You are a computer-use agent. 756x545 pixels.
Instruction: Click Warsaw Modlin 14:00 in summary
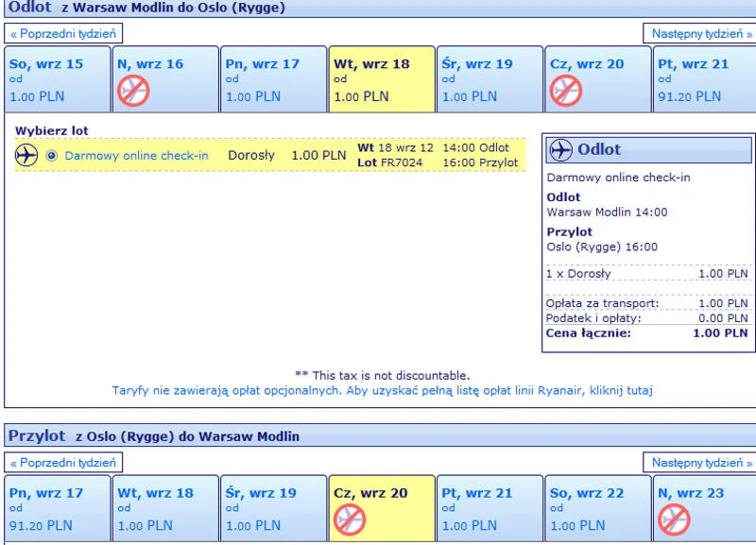607,212
